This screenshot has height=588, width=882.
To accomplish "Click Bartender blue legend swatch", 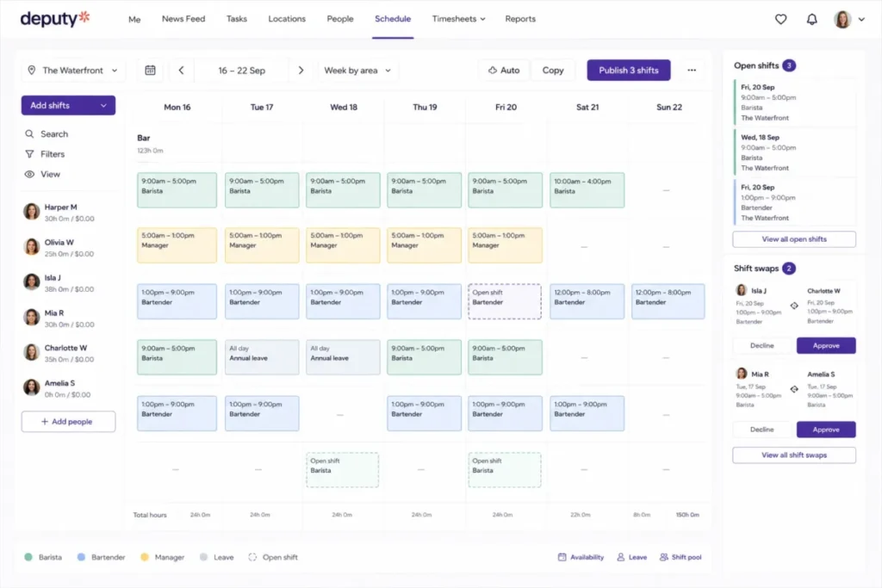I will (x=81, y=557).
